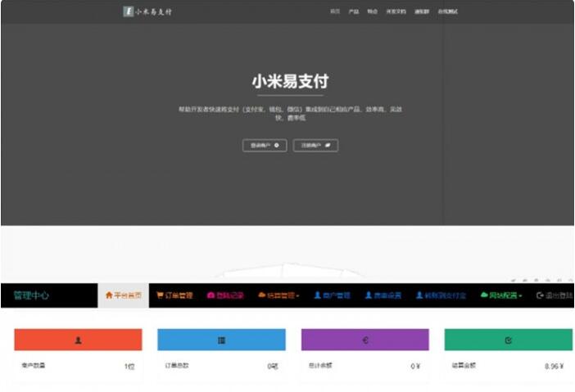Open the pink 登陆记录 menu item

pyautogui.click(x=225, y=295)
